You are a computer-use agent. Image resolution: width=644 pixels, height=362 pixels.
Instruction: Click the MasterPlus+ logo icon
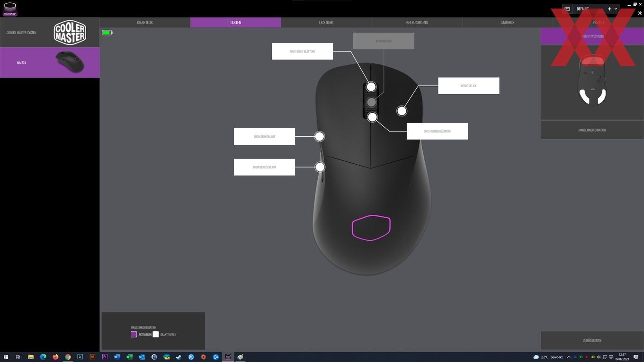click(x=10, y=9)
